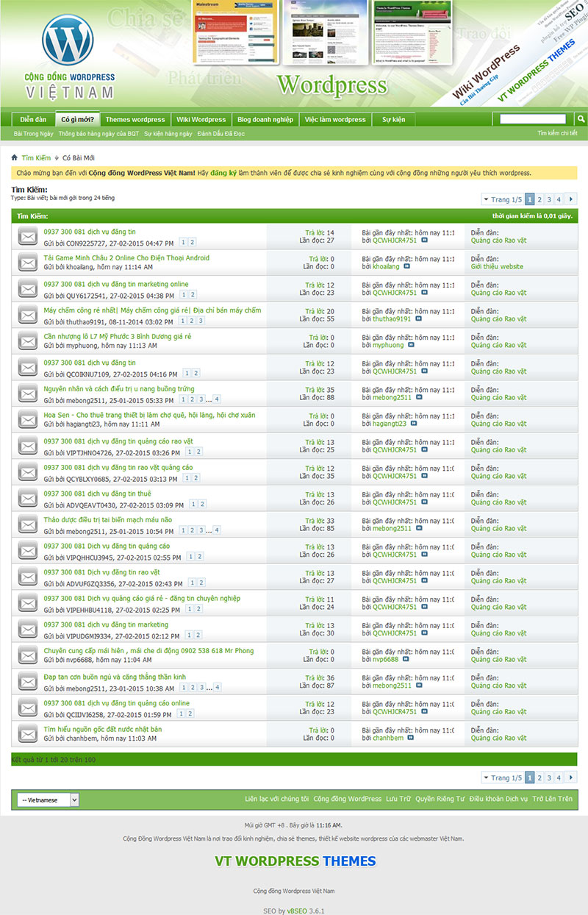
Task: Open the Sự kiện tab
Action: [394, 119]
